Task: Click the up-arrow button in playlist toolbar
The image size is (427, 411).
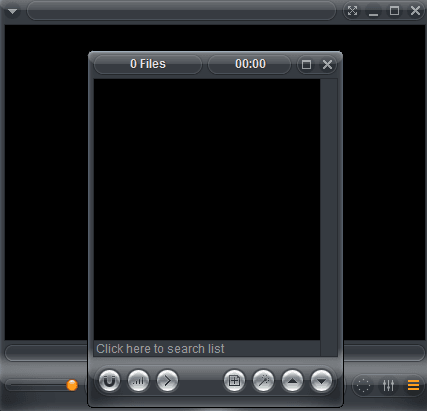Action: point(292,380)
